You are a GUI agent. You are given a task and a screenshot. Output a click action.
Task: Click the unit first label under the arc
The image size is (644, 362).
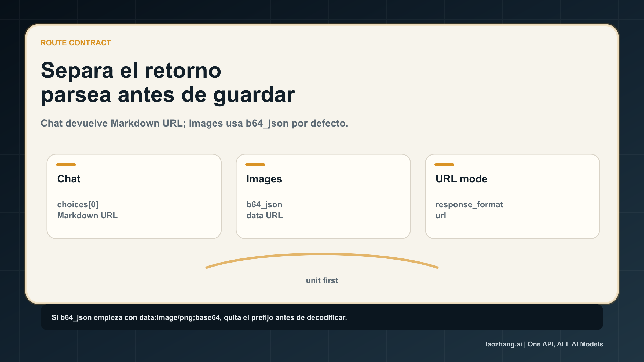pyautogui.click(x=322, y=280)
